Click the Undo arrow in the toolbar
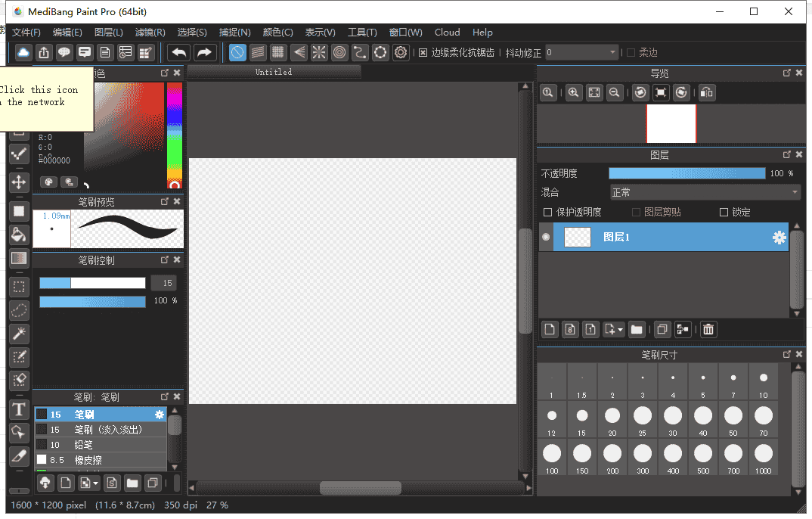This screenshot has width=812, height=519. click(x=178, y=52)
